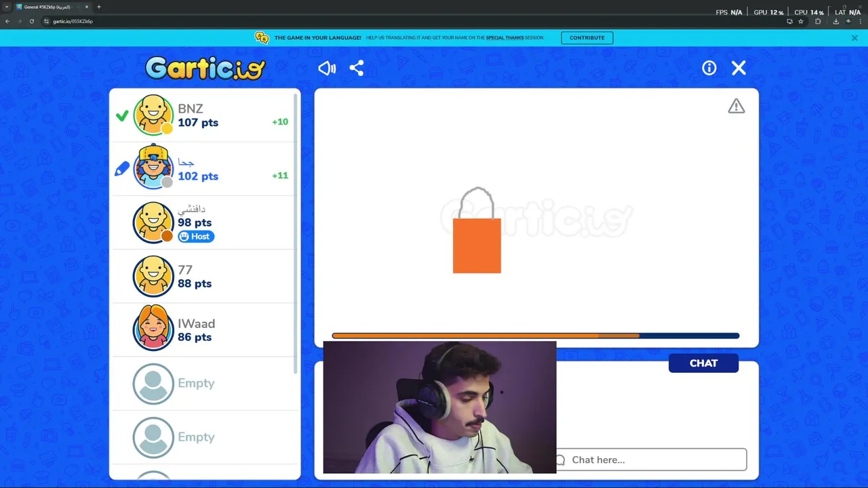Click "86 pts" score text
This screenshot has height=488, width=868.
195,337
